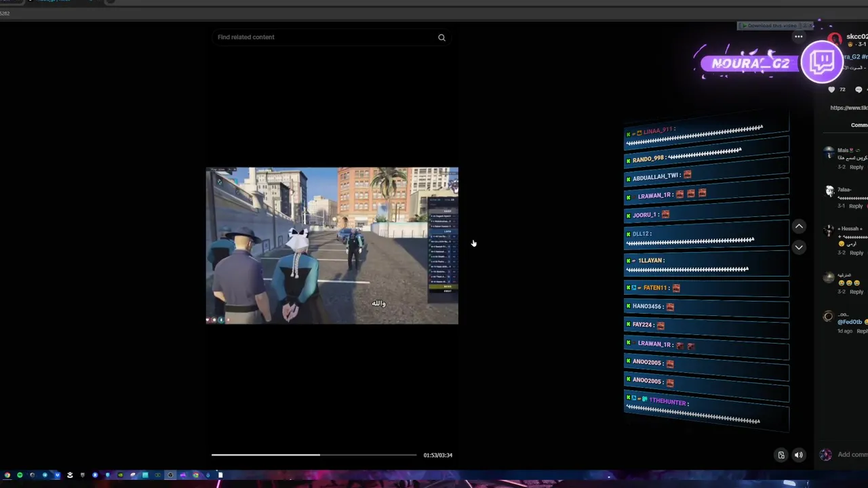868x488 pixels.
Task: Switch to the Comments tab
Action: [x=859, y=125]
